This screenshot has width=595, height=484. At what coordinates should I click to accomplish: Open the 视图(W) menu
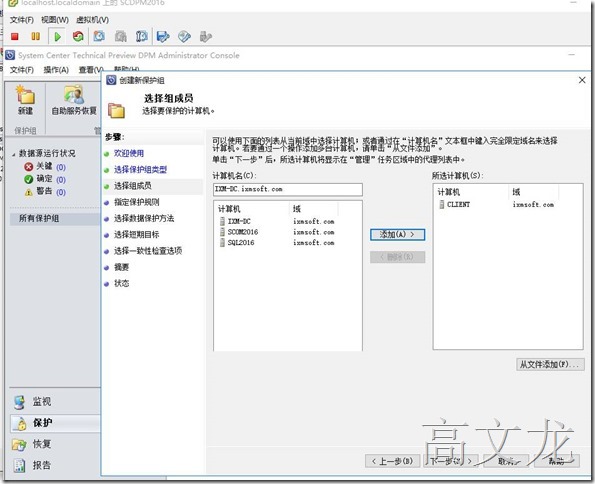tap(55, 20)
